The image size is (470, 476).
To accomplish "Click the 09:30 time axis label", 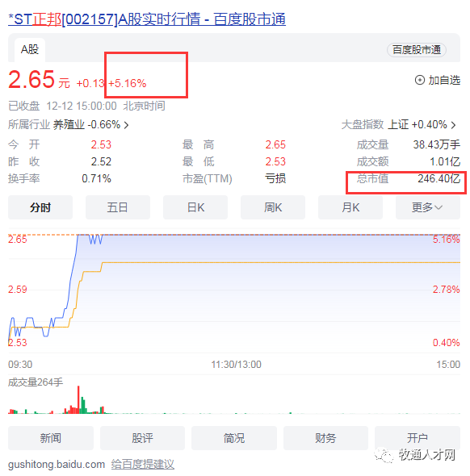I will click(20, 365).
